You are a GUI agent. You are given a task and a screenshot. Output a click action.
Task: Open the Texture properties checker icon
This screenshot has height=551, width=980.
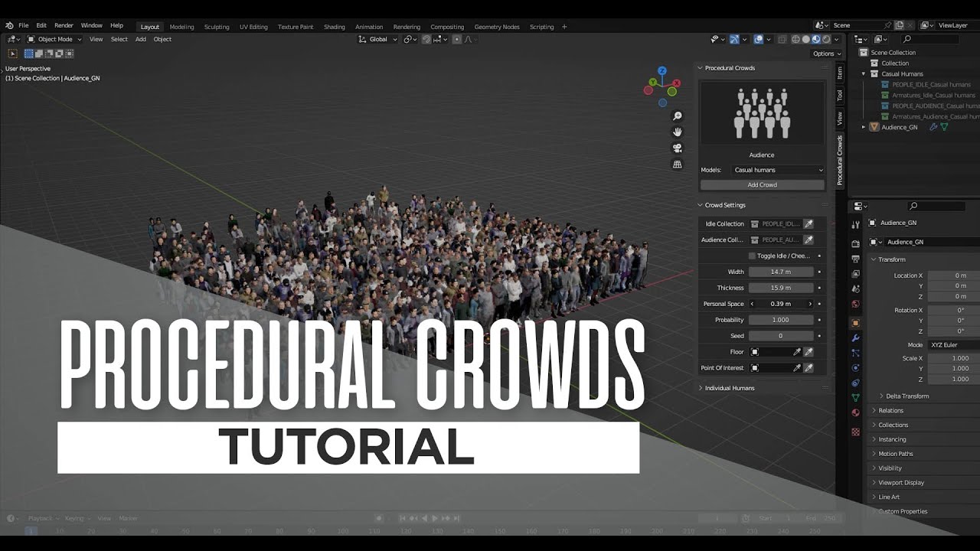(856, 432)
